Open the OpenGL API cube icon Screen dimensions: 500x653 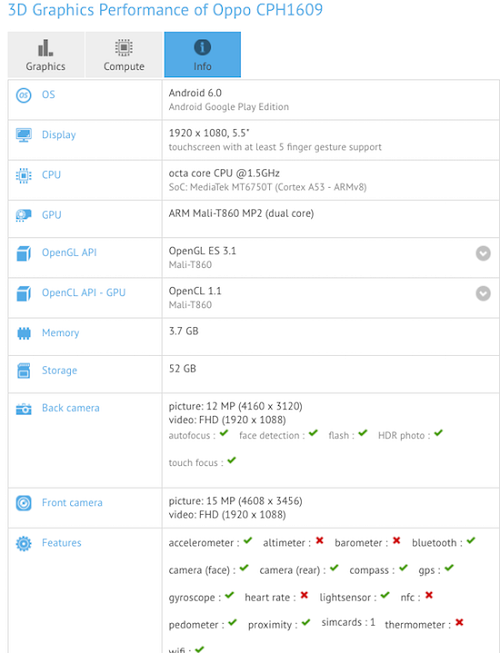pyautogui.click(x=24, y=253)
